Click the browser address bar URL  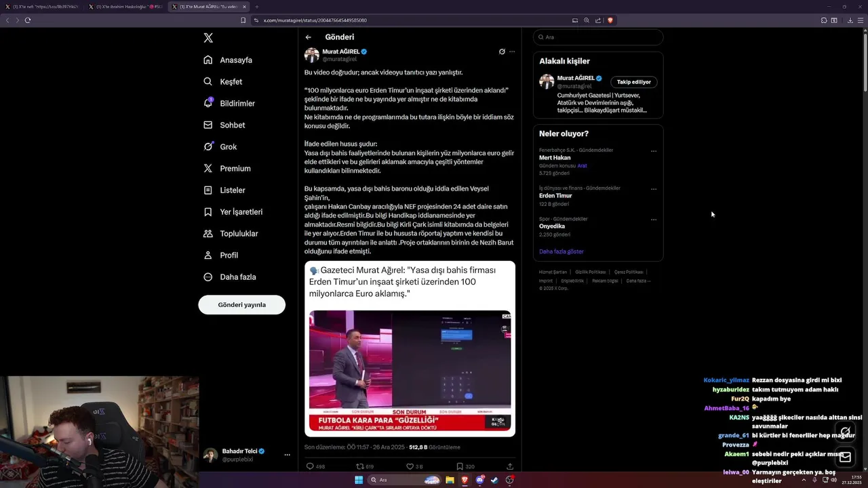pos(315,20)
